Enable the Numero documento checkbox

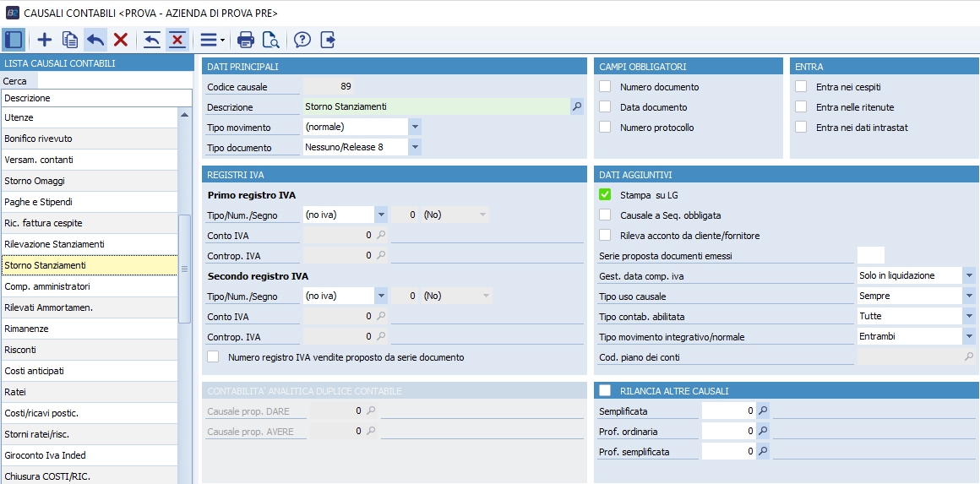(x=605, y=87)
